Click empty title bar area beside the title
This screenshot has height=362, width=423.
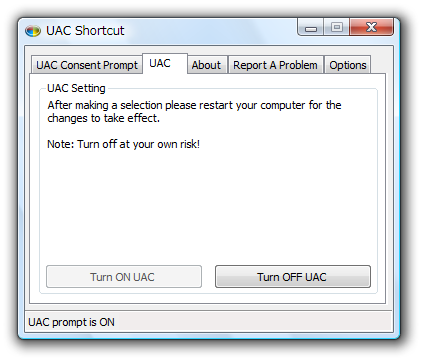pos(210,31)
